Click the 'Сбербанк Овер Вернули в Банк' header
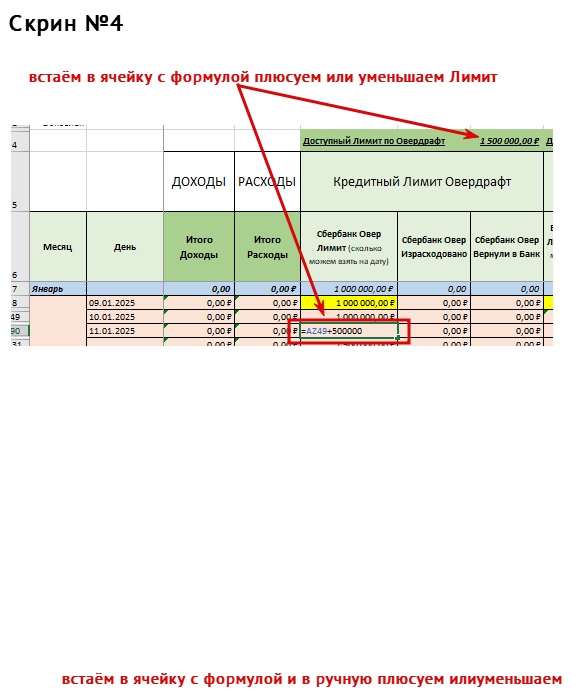 point(507,247)
